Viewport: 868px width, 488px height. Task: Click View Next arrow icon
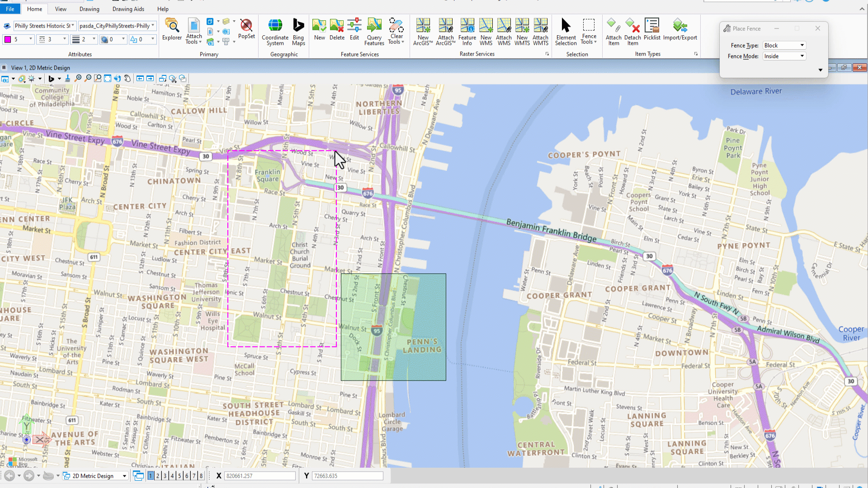tap(150, 79)
